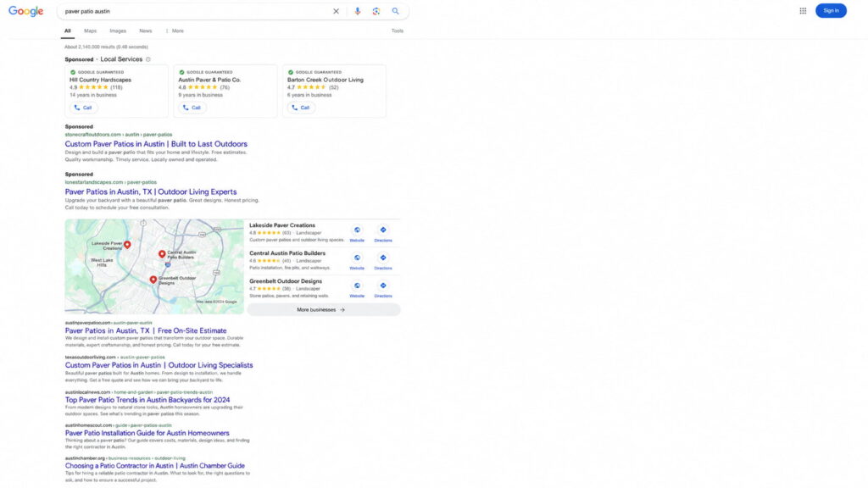This screenshot has height=488, width=868.
Task: Open Hill Country Hardscapes listing name
Action: (100, 80)
